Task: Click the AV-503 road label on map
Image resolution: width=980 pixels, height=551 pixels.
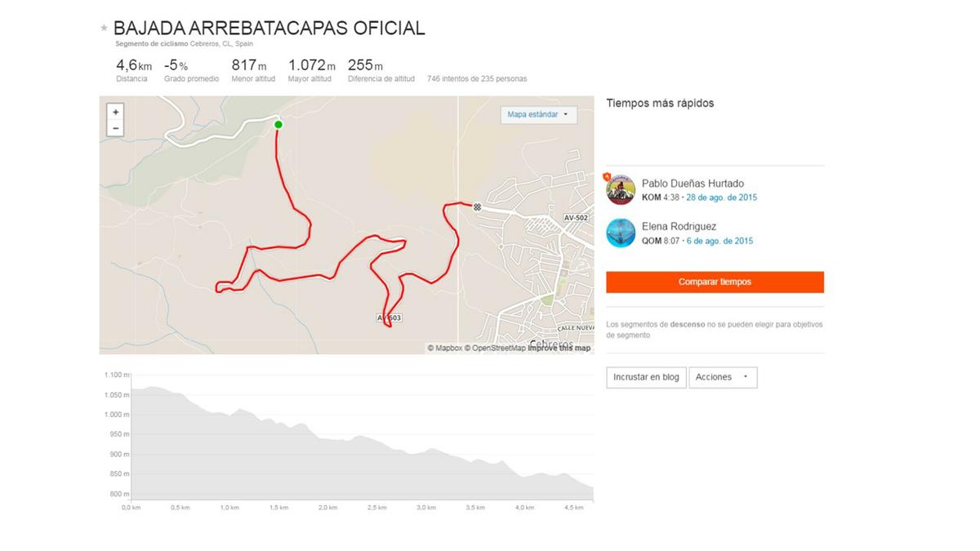Action: tap(390, 317)
